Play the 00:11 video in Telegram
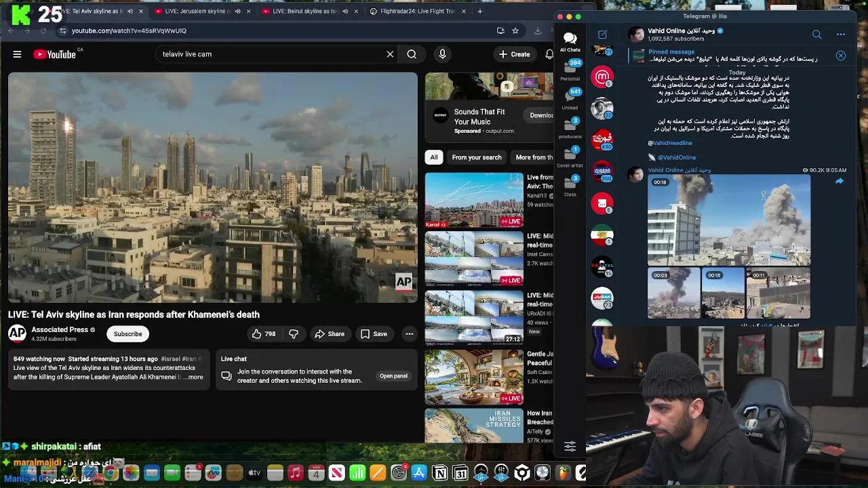This screenshot has height=488, width=868. coord(778,293)
